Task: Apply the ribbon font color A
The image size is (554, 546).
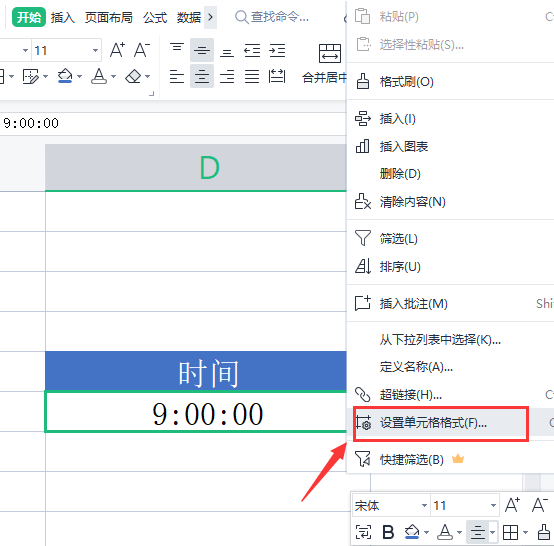Action: [99, 76]
